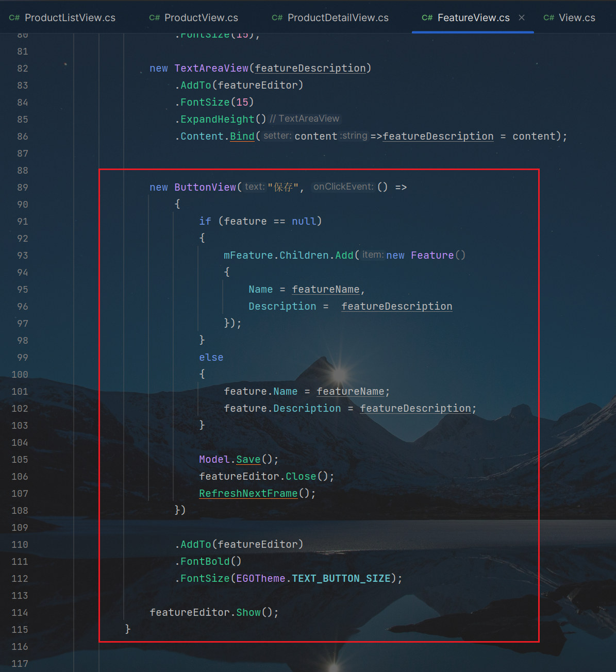Open the ProductView.cs editor tab
This screenshot has height=672, width=616.
coord(194,18)
